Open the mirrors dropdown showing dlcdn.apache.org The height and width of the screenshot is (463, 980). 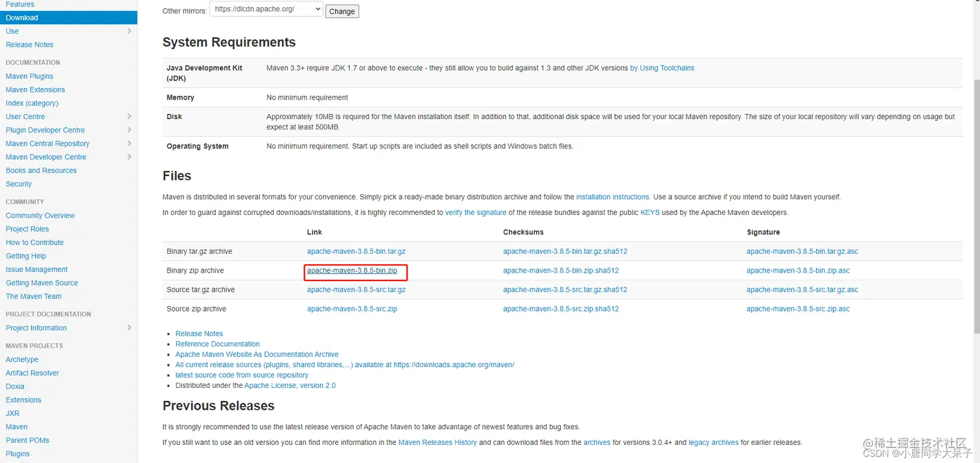tap(266, 9)
